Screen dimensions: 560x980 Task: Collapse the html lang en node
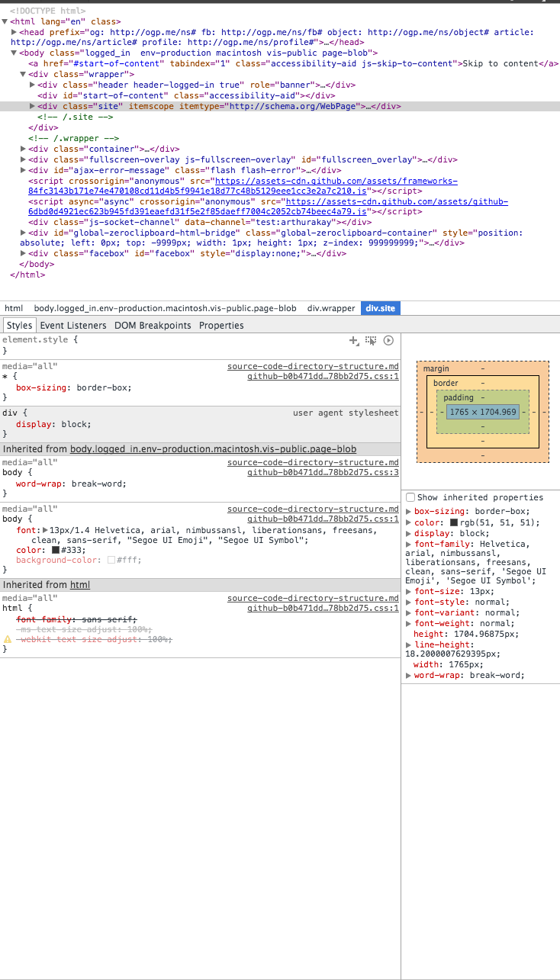coord(5,22)
